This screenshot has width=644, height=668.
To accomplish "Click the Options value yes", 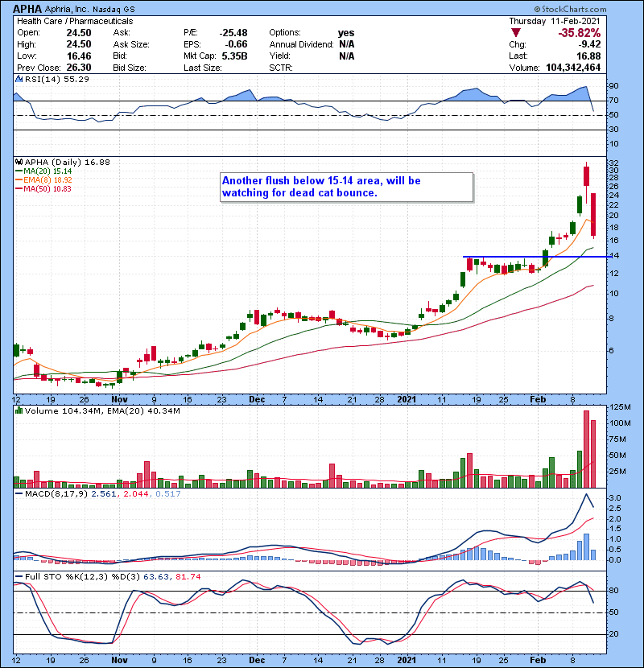I will [x=346, y=33].
